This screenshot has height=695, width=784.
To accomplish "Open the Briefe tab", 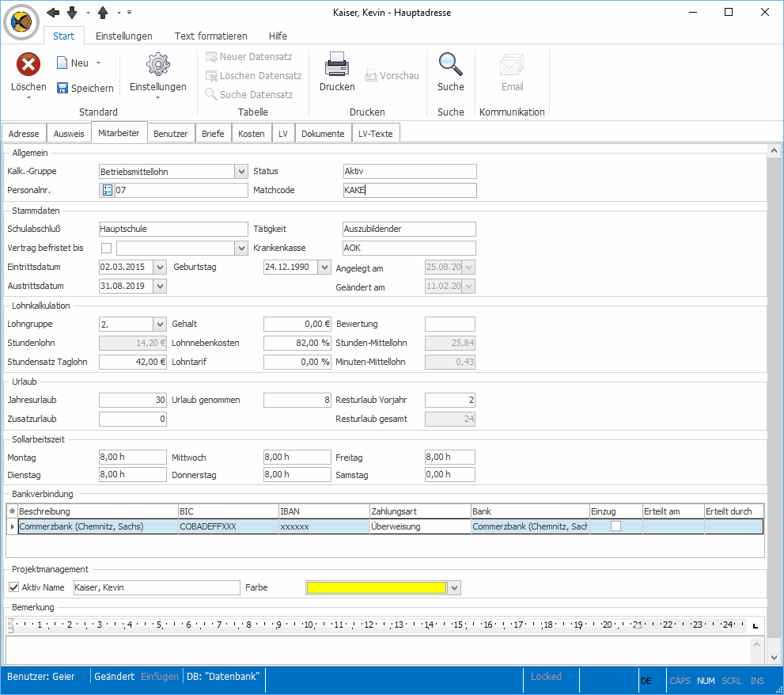I will point(213,134).
